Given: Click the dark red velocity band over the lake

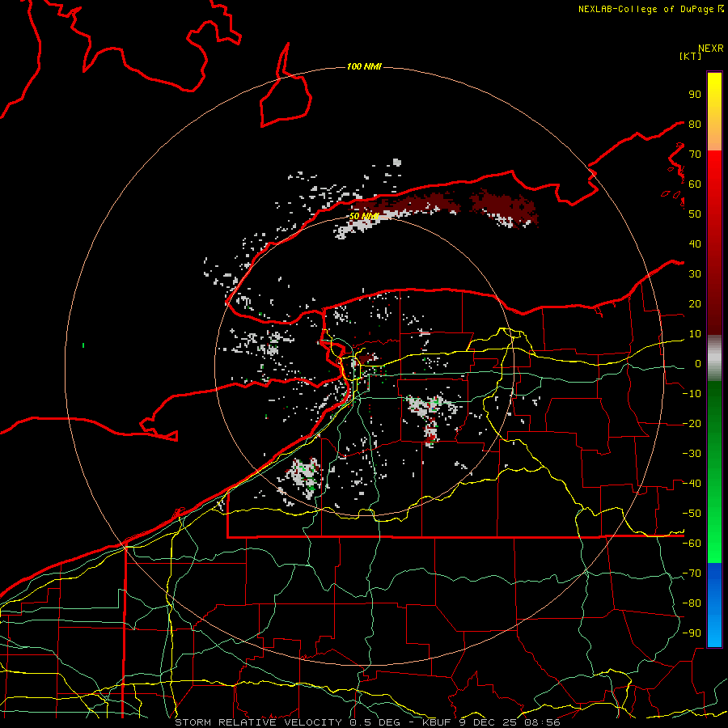Looking at the screenshot, I should point(504,208).
